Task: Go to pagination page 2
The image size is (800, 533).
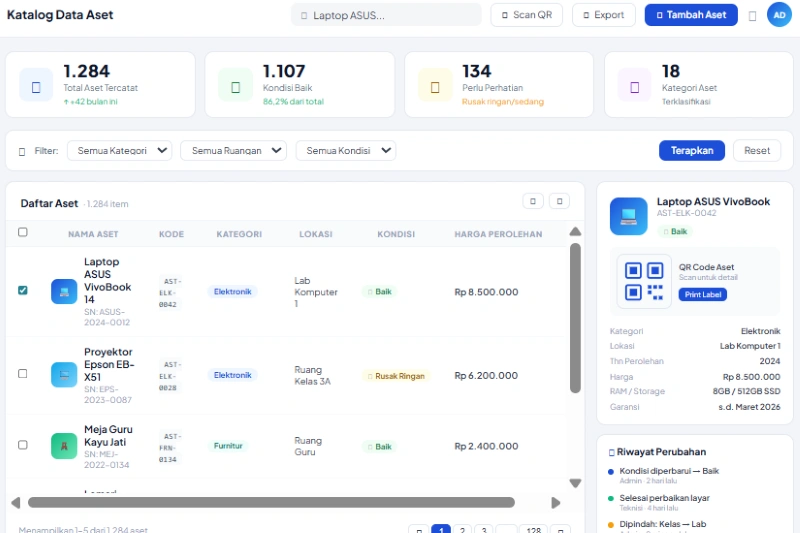Action: pos(462,529)
